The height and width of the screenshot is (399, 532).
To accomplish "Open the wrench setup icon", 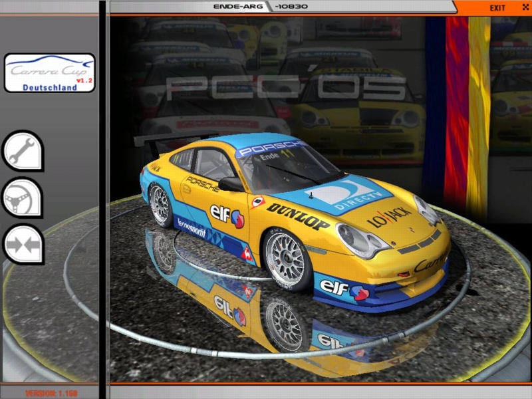I will click(23, 151).
